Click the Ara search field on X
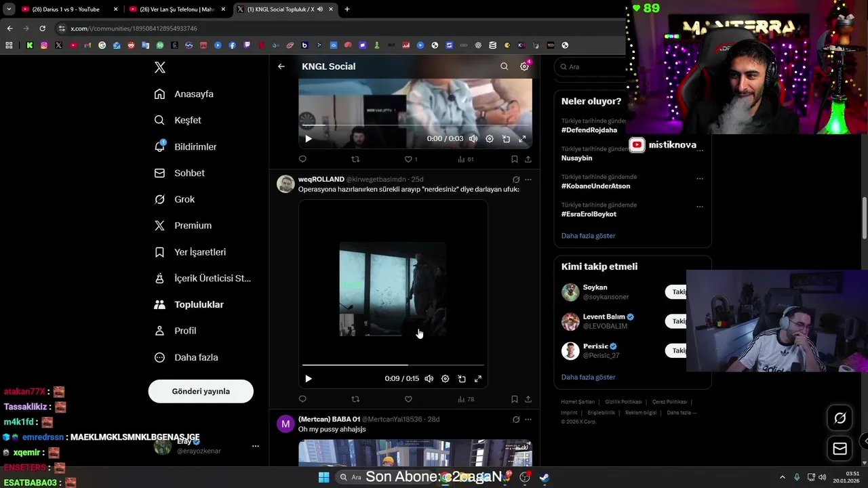 [x=590, y=66]
